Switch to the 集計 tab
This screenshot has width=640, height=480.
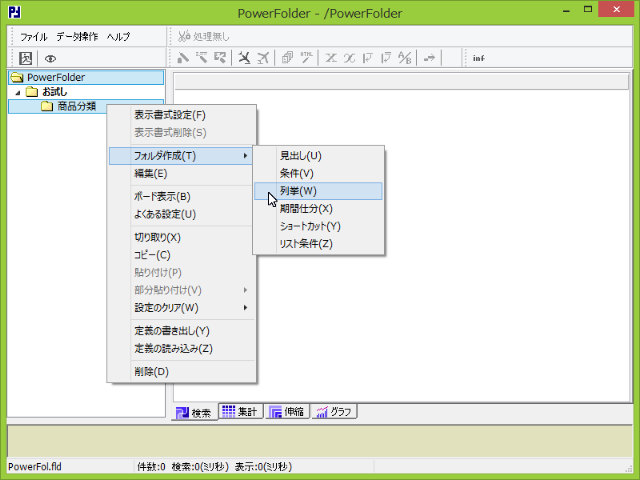click(240, 411)
